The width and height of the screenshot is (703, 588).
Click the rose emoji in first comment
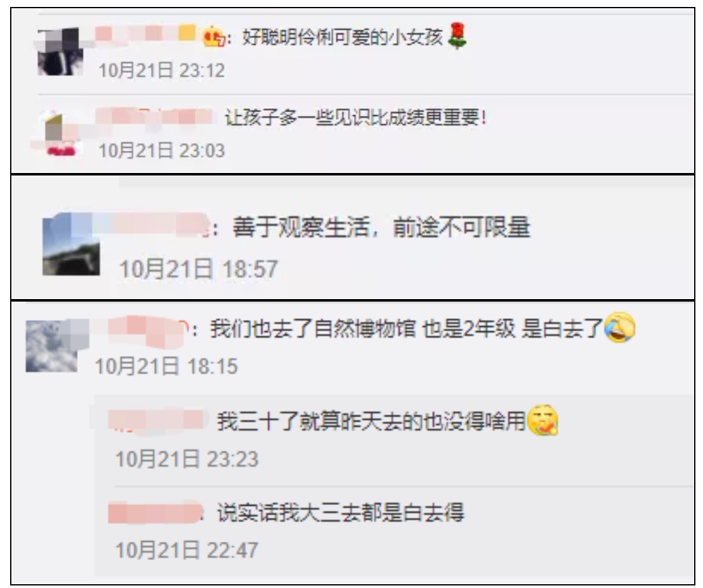point(457,35)
